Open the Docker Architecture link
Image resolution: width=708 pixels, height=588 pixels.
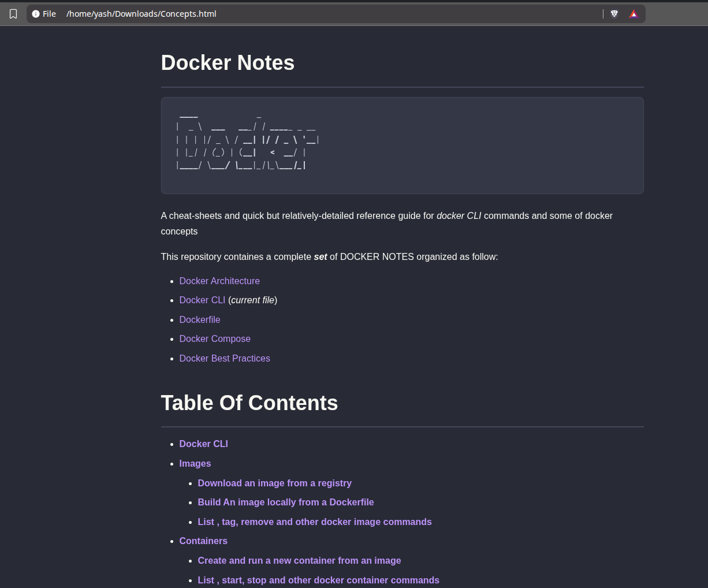[219, 281]
